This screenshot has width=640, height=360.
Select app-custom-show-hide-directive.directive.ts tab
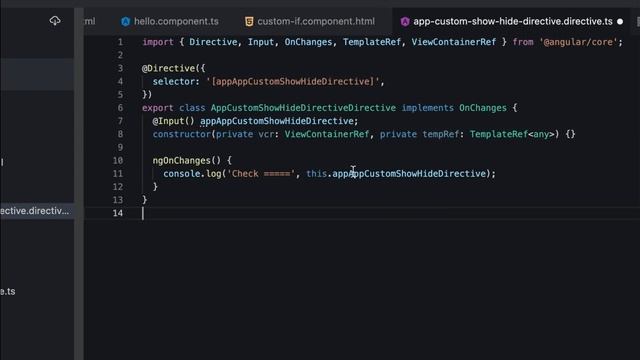pos(512,21)
